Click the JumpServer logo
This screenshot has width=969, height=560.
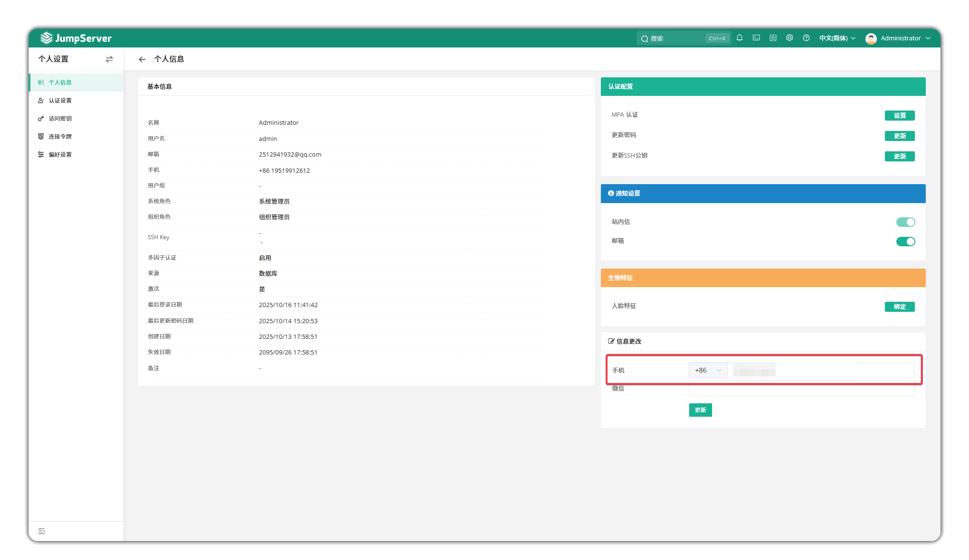coord(76,38)
